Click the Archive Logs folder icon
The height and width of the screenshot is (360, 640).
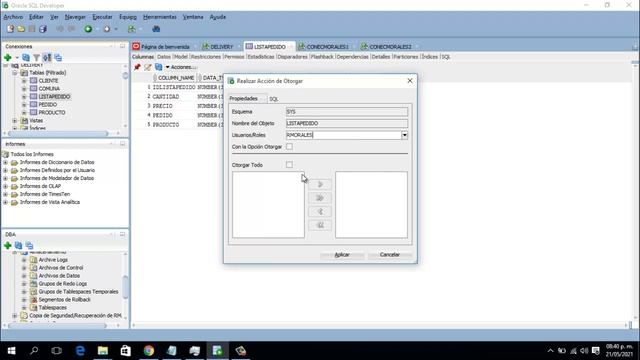click(x=33, y=260)
